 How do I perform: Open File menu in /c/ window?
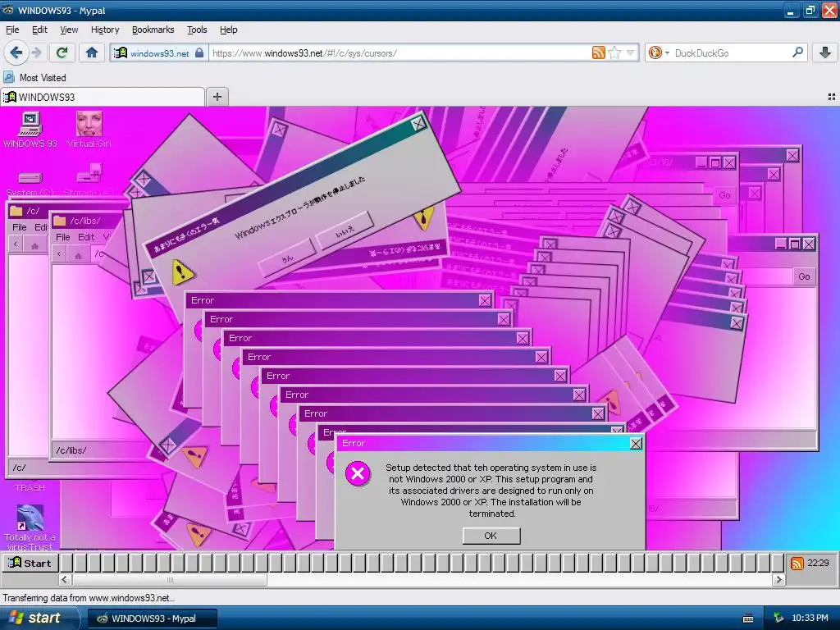(x=20, y=227)
